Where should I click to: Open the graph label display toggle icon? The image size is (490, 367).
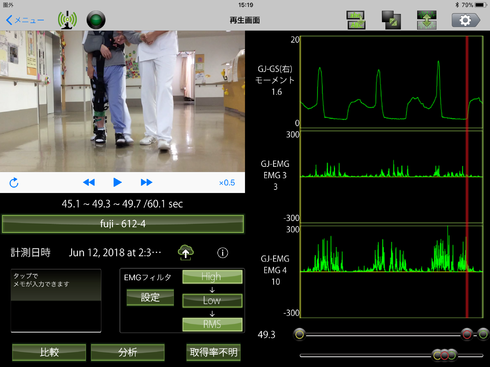click(356, 20)
